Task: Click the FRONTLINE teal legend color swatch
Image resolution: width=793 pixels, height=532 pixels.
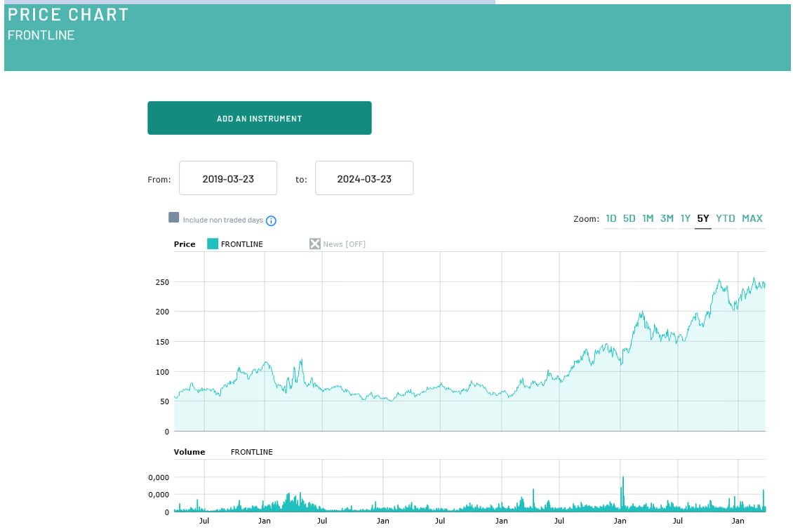Action: [x=213, y=244]
